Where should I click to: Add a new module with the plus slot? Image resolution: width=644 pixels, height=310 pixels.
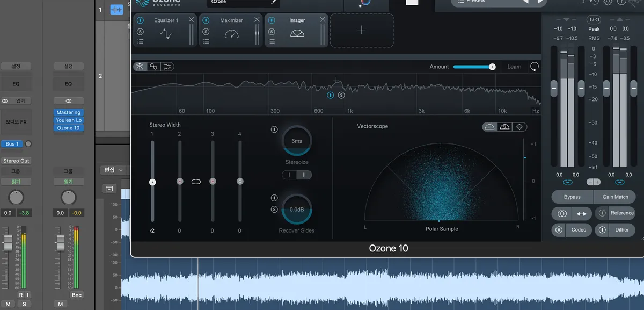(x=362, y=30)
